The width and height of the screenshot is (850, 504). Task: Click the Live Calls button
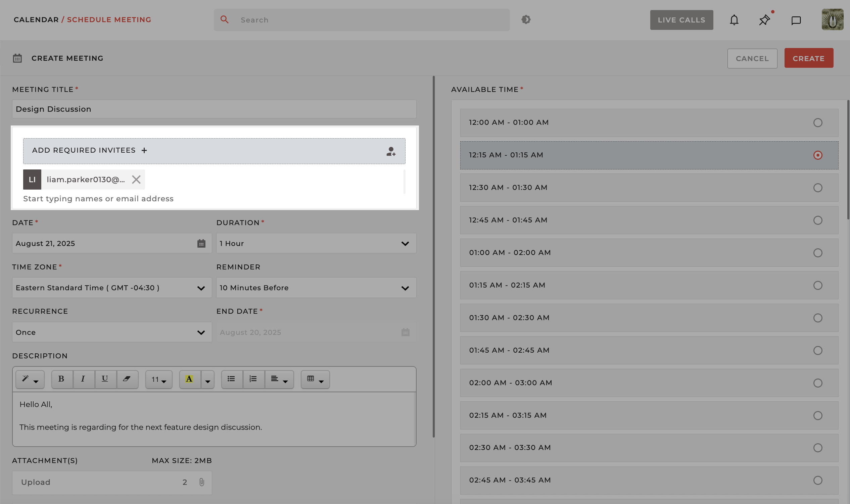(x=681, y=20)
